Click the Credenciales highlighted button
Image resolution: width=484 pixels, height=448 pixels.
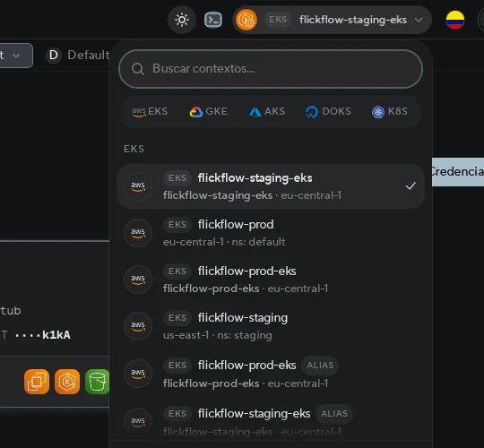click(x=458, y=172)
